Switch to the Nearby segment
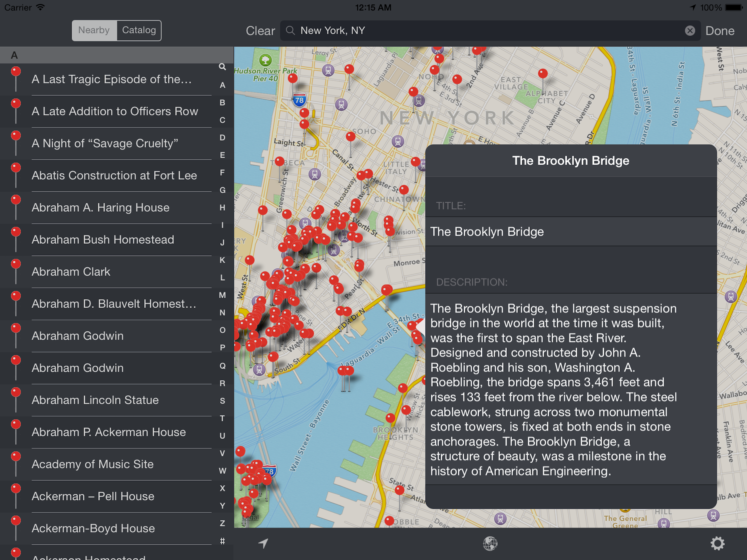747x560 pixels. [94, 30]
